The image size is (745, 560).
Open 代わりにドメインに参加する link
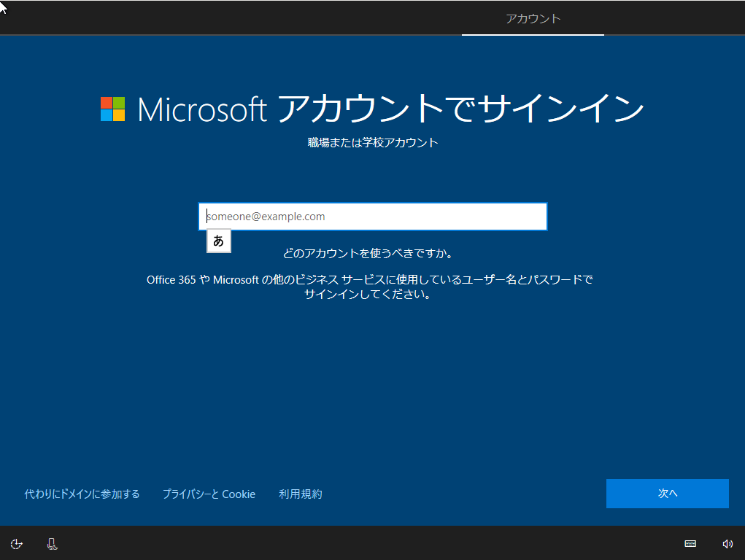(82, 494)
